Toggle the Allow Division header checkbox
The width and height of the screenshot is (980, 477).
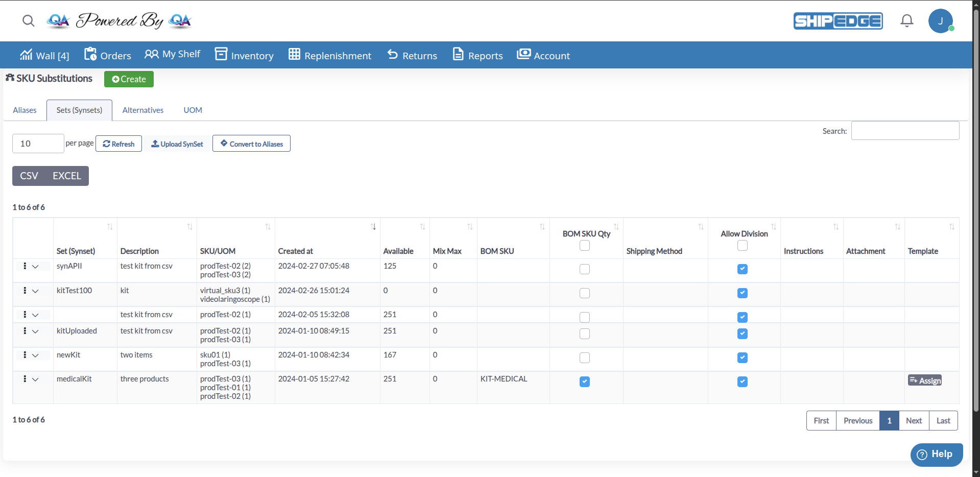tap(743, 246)
